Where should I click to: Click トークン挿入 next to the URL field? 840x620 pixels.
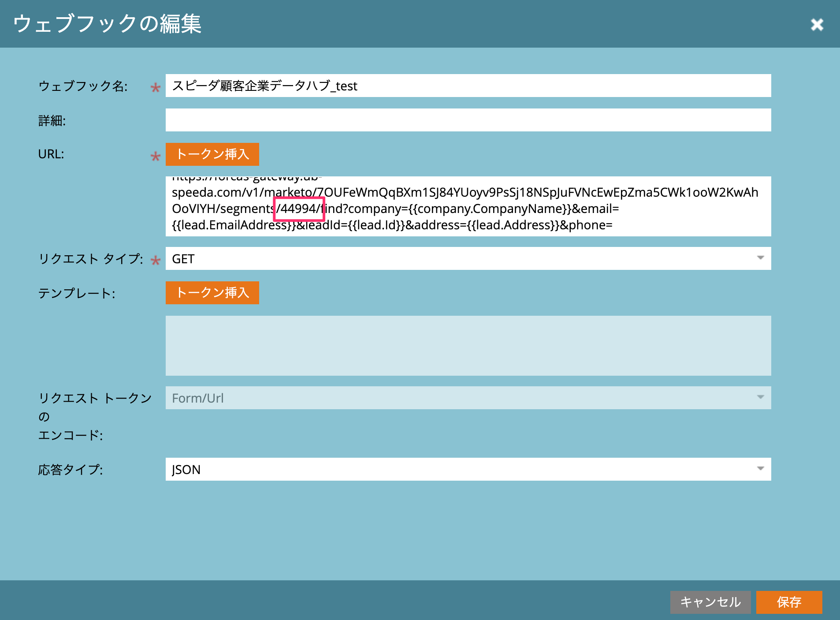pyautogui.click(x=212, y=154)
